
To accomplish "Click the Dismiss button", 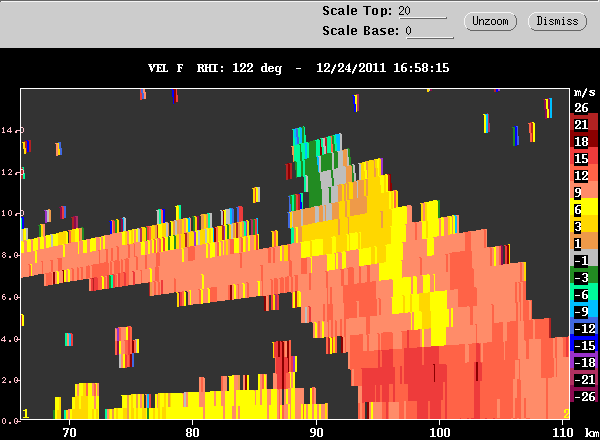I will click(x=557, y=21).
